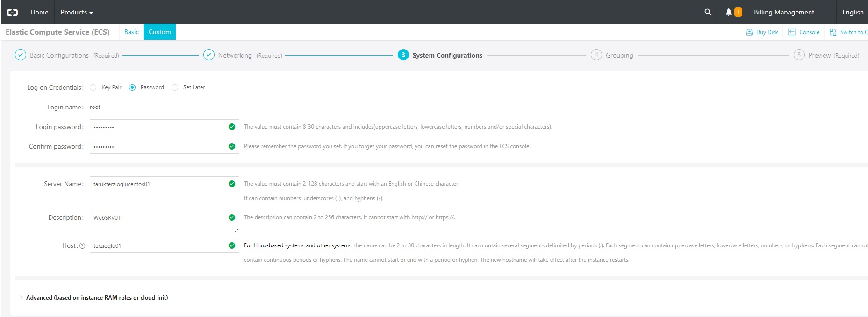This screenshot has height=317, width=868.
Task: Click the 'Confirm password:' label
Action: [57, 146]
